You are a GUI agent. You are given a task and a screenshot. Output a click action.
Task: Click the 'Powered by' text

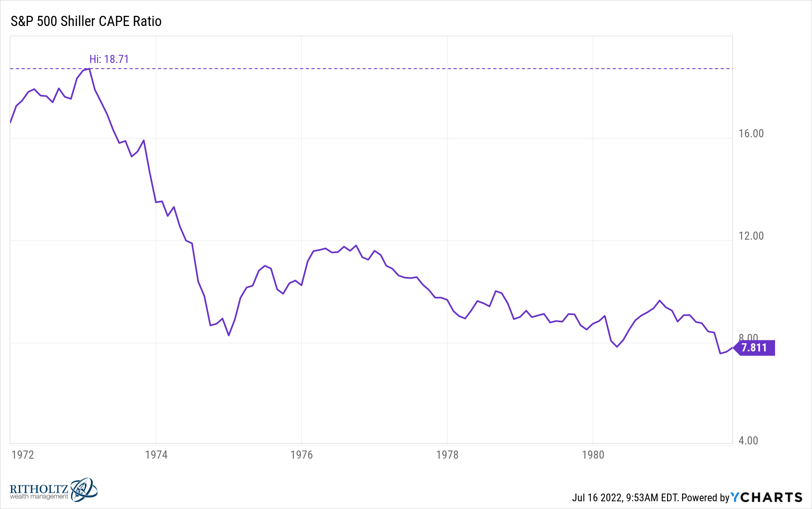(706, 498)
